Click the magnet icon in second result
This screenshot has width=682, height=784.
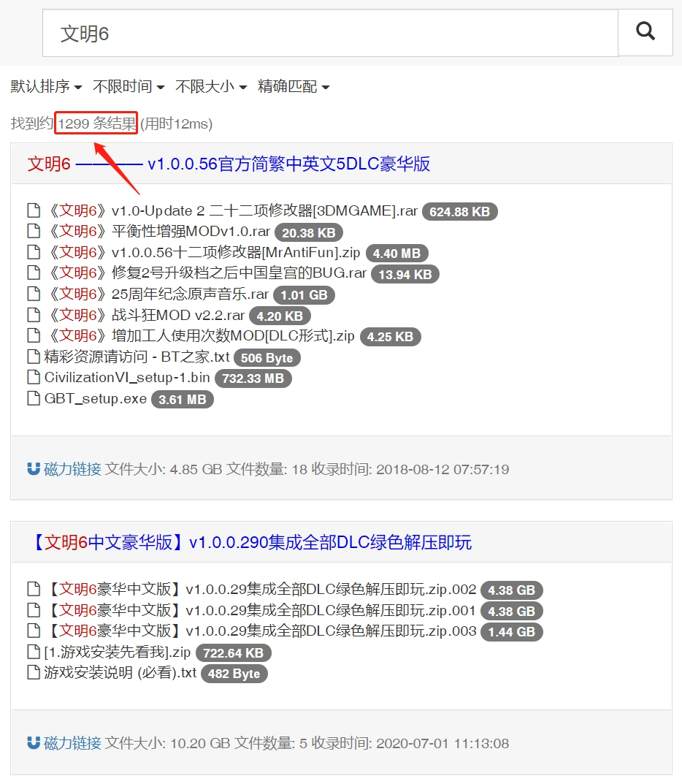(34, 744)
